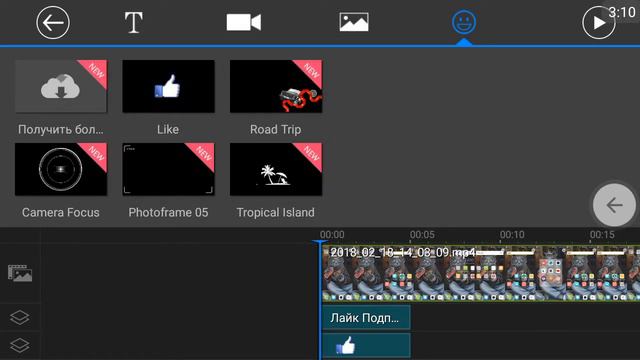Select the 'Лайк Подп...' title clip
The width and height of the screenshot is (640, 360).
(x=366, y=317)
